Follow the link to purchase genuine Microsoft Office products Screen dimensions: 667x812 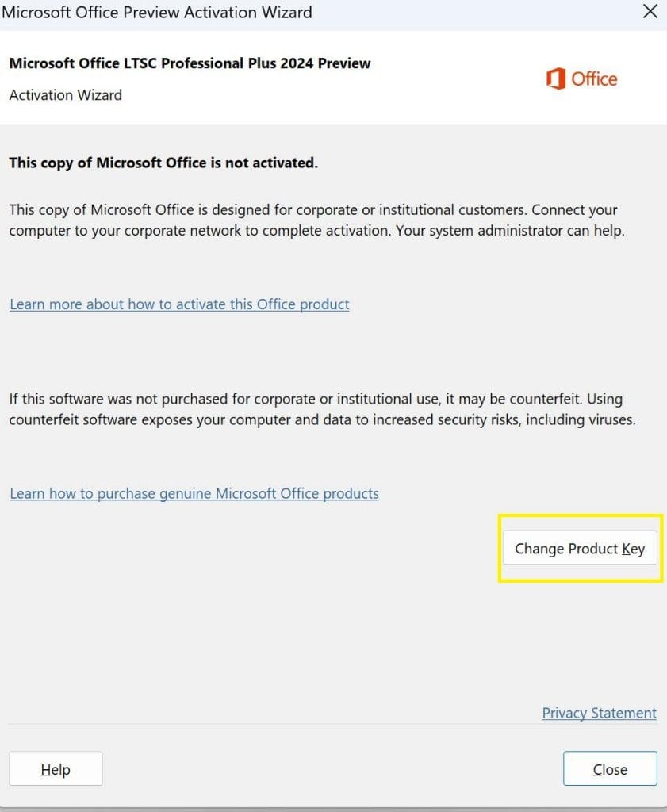[x=194, y=493]
